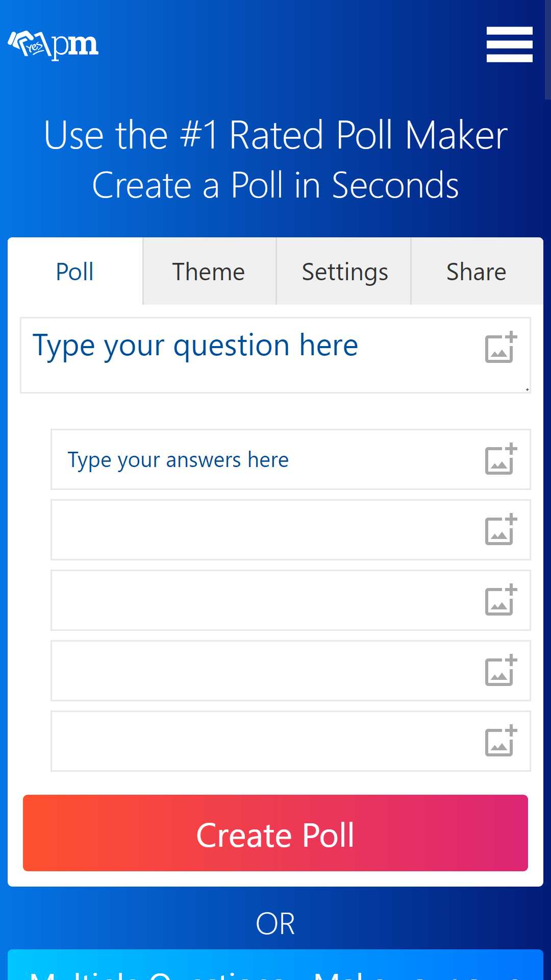The width and height of the screenshot is (551, 980).
Task: Add an image to the fourth answer
Action: [x=501, y=671]
